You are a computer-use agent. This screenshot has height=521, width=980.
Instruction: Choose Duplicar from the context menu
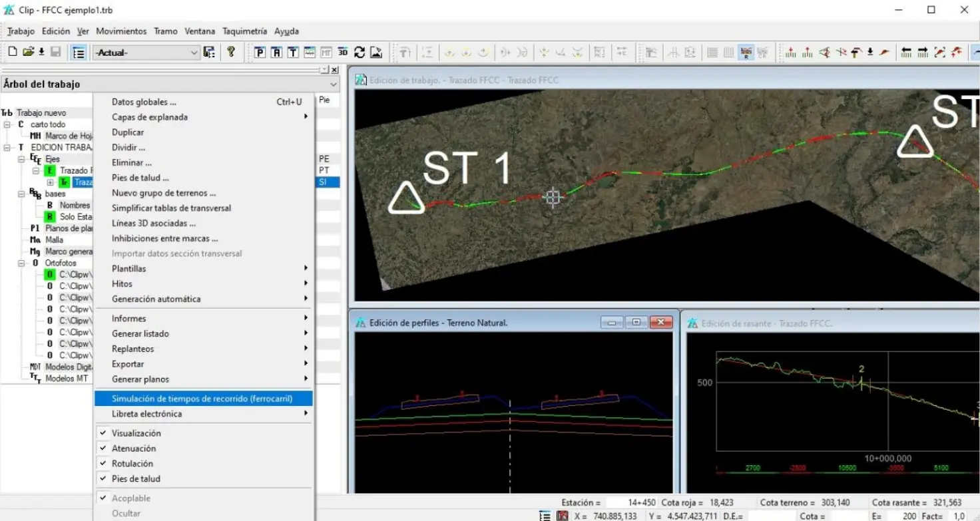tap(128, 132)
